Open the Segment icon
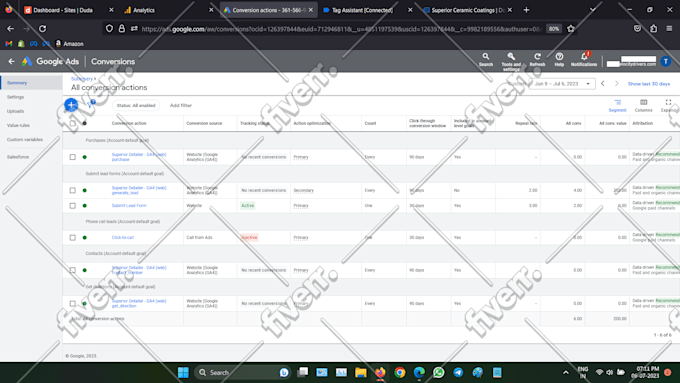Screen dimensions: 680x383 pyautogui.click(x=618, y=105)
